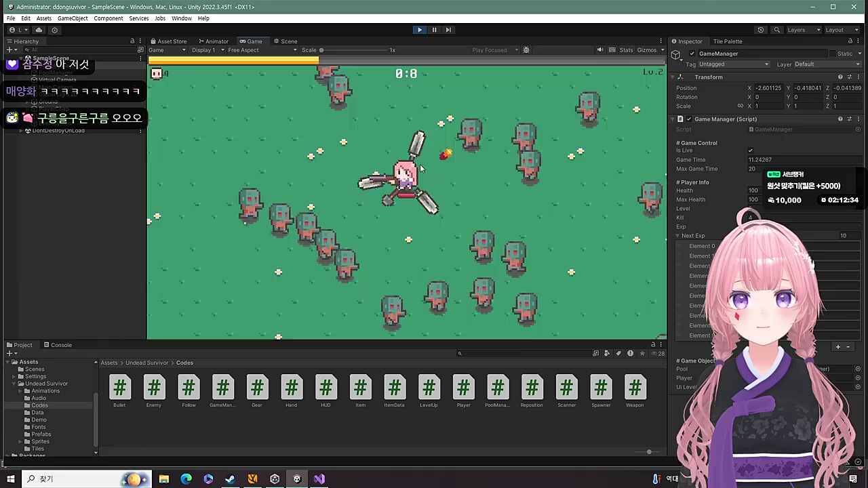Select the ItemData script file
The width and height of the screenshot is (868, 488).
pos(395,392)
